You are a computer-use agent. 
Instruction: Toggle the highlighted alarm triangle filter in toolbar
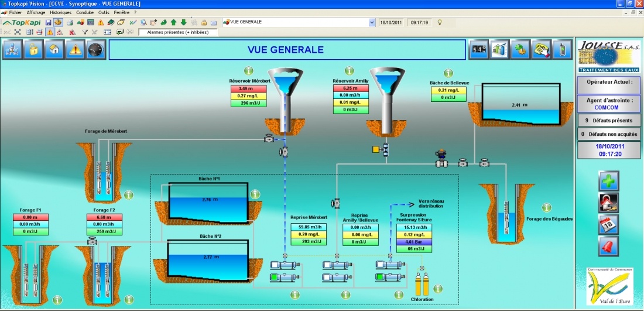pyautogui.click(x=50, y=32)
